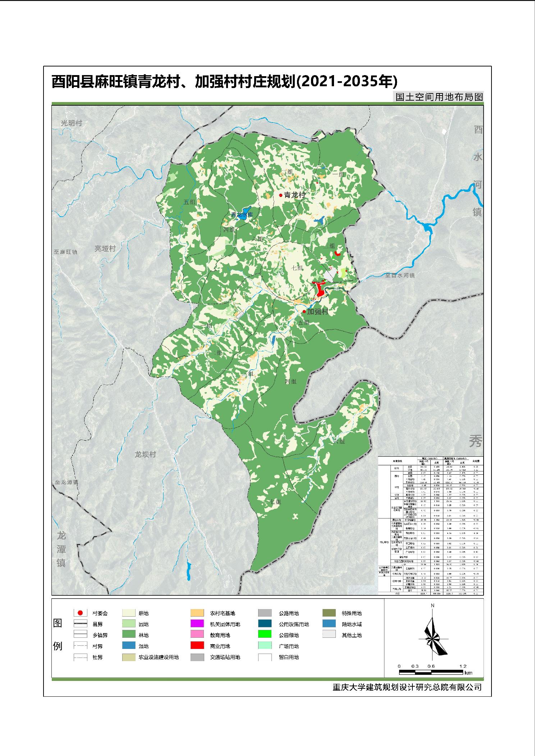Image resolution: width=535 pixels, height=756 pixels.
Task: Click the subtitle 国土空间用地布局图
Action: tap(439, 97)
